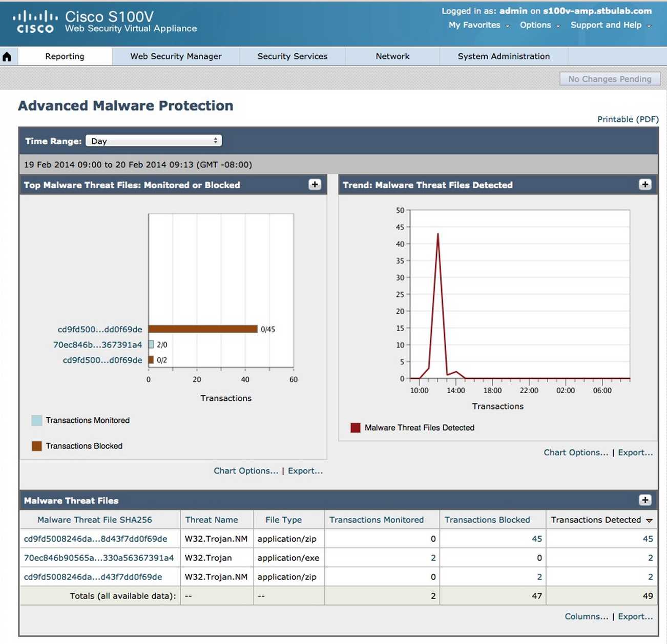The image size is (667, 644).
Task: Open System Administration menu
Action: coord(503,56)
